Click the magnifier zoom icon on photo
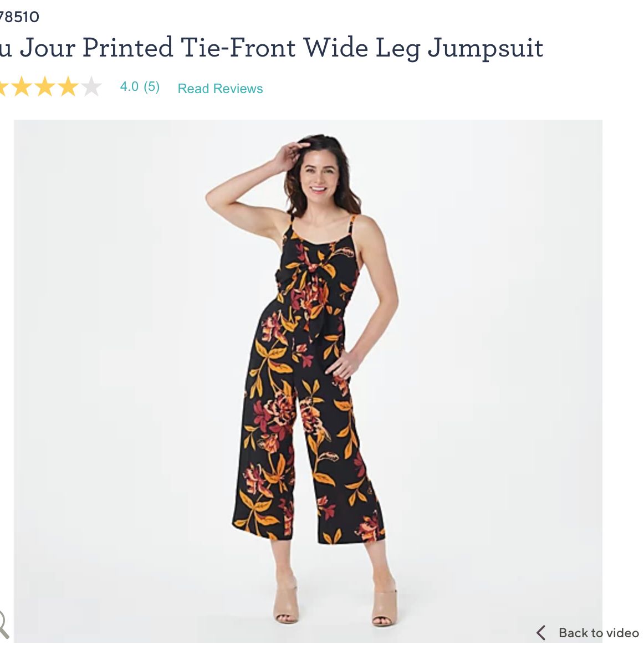The height and width of the screenshot is (645, 644). click(3, 624)
